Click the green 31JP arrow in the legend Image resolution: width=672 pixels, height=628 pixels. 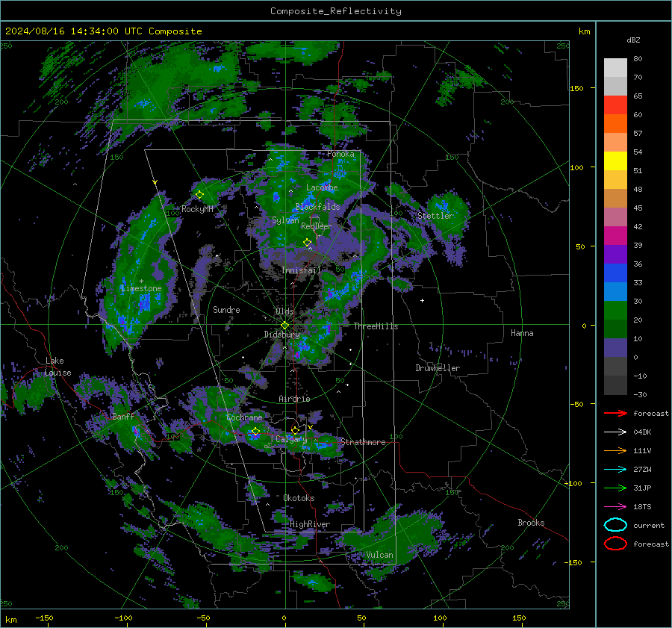615,488
